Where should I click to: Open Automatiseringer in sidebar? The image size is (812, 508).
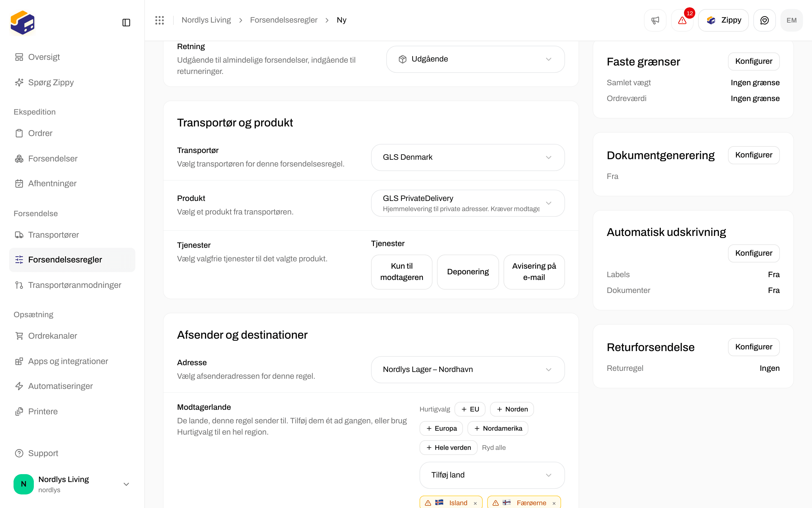coord(72,386)
